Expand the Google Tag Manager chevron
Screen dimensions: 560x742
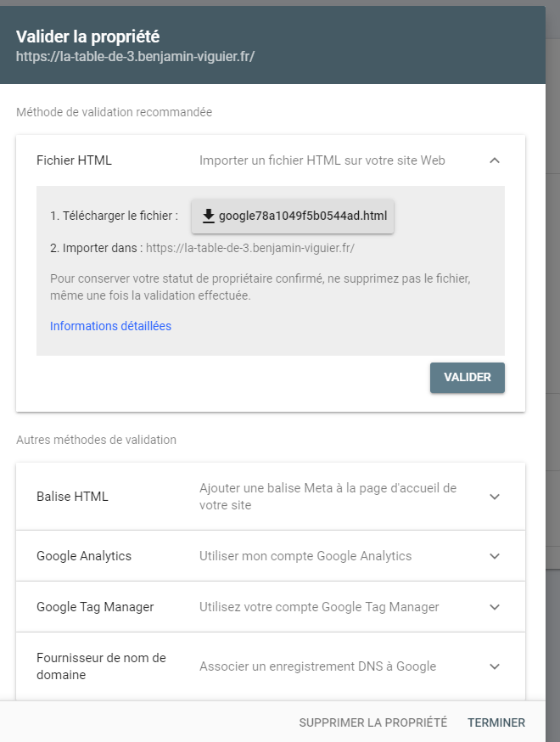point(495,607)
